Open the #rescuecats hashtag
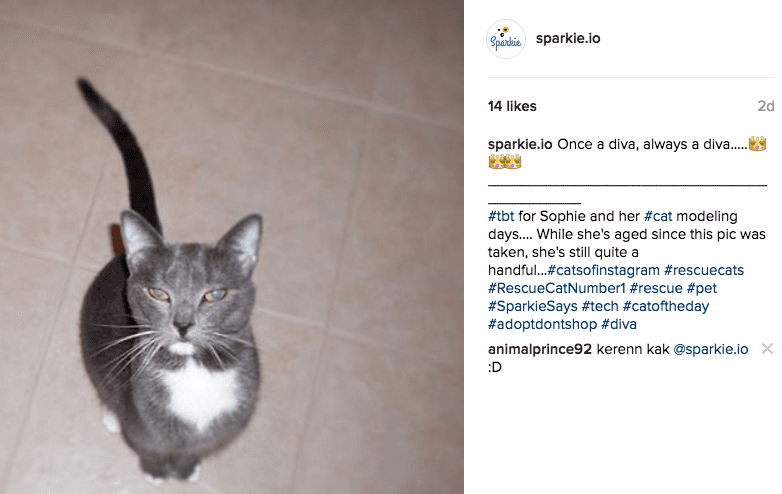Viewport: 782px width, 494px height. pos(704,270)
